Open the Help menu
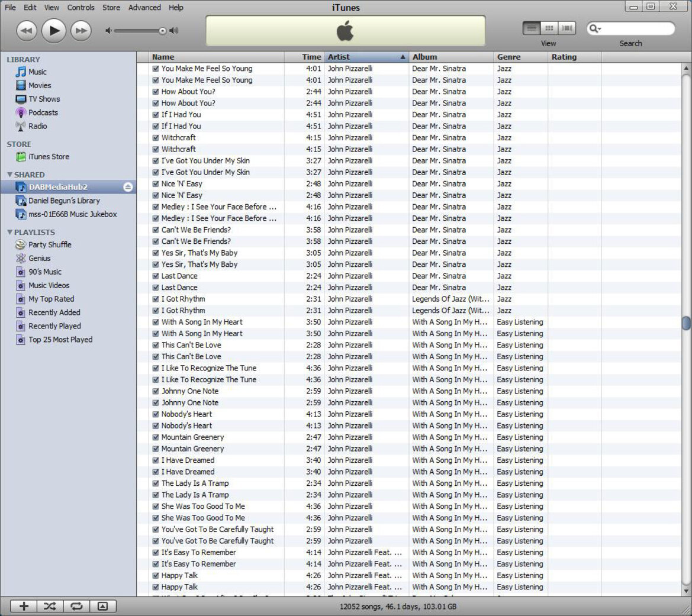 pos(176,8)
